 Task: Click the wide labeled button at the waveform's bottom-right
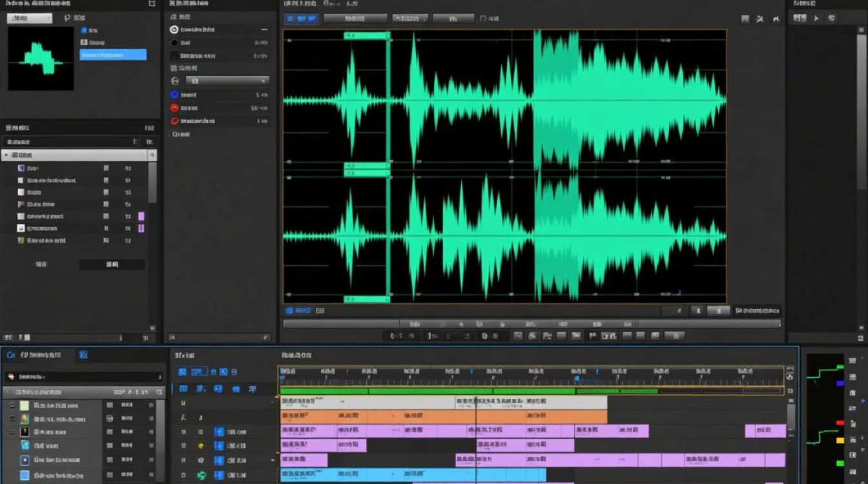(x=756, y=311)
